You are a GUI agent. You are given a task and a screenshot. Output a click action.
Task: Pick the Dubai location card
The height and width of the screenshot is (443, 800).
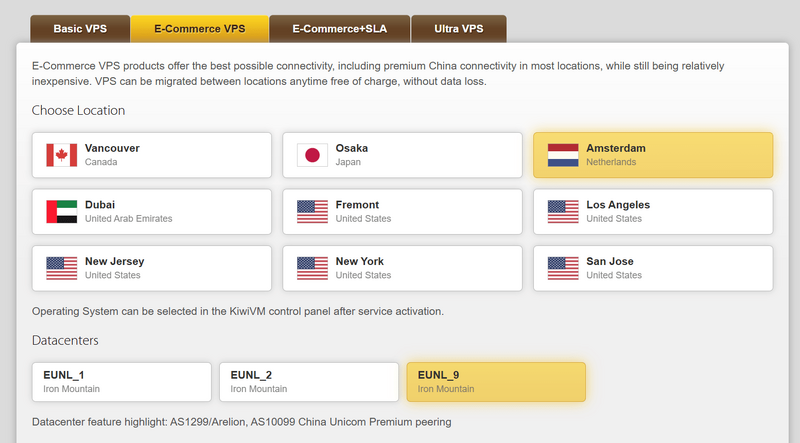pos(152,212)
